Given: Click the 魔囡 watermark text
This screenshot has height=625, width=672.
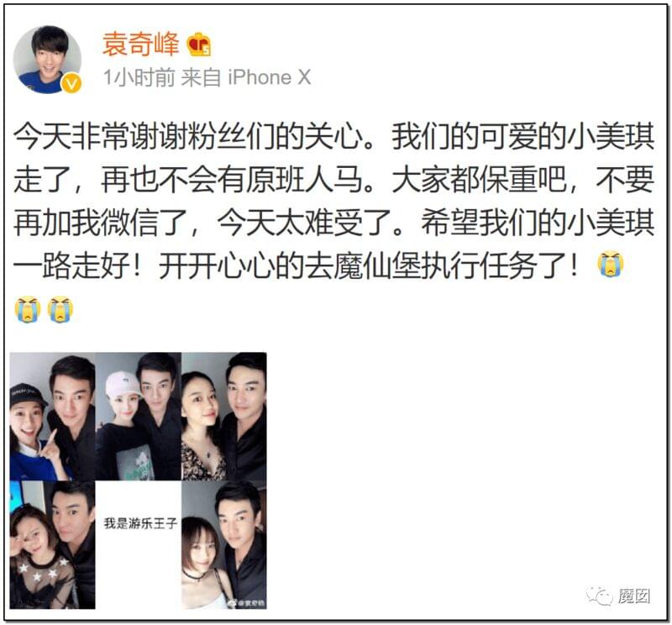Looking at the screenshot, I should (633, 596).
